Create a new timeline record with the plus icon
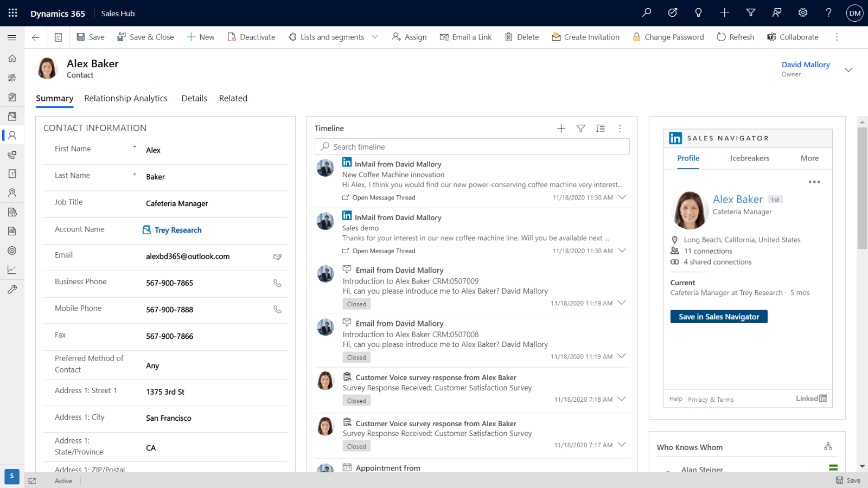This screenshot has width=868, height=488. 561,129
